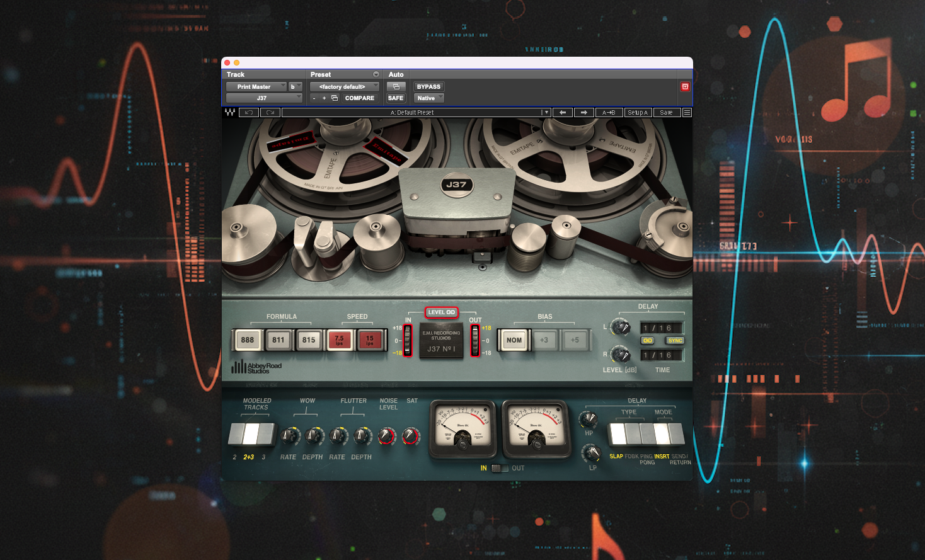
Task: Click the next preset arrow icon
Action: click(583, 112)
